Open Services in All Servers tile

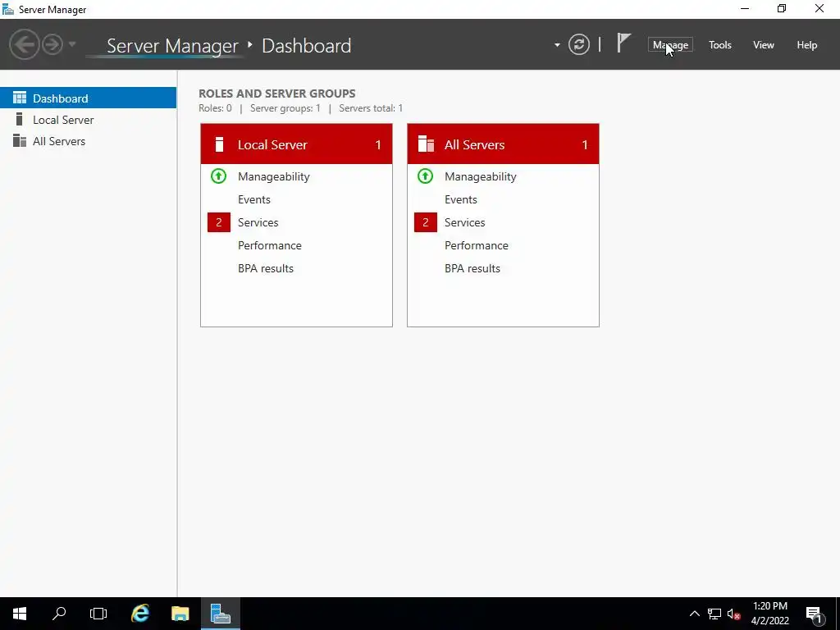tap(465, 222)
